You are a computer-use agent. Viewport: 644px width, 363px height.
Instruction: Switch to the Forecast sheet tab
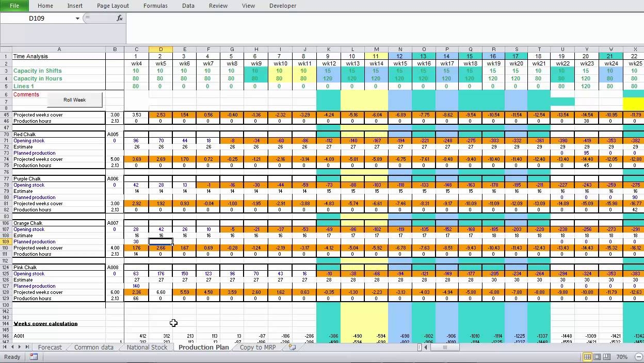(50, 348)
